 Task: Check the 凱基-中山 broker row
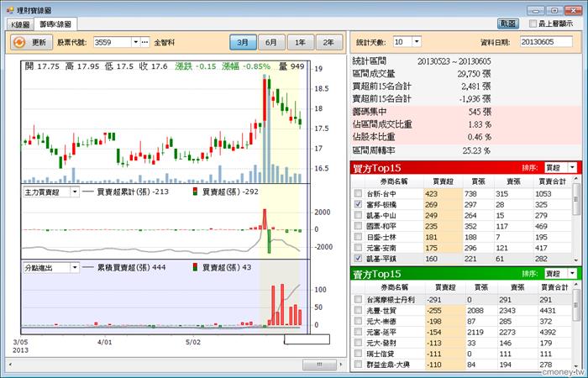tap(358, 215)
